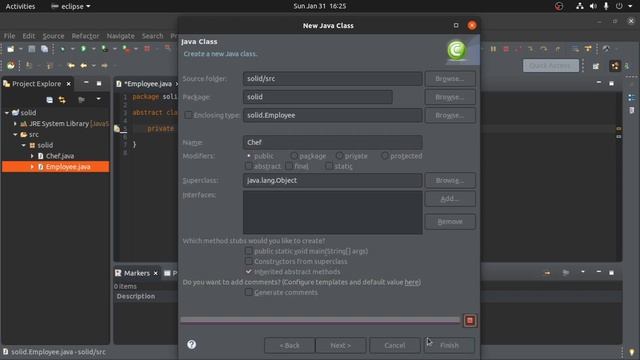Click the Finish button
This screenshot has height=360, width=640.
pos(449,345)
